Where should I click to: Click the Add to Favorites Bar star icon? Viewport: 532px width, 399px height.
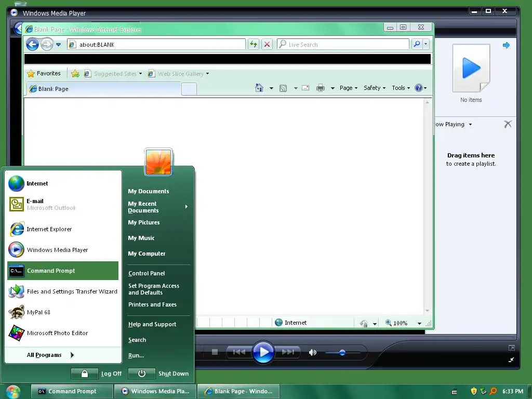click(x=75, y=74)
